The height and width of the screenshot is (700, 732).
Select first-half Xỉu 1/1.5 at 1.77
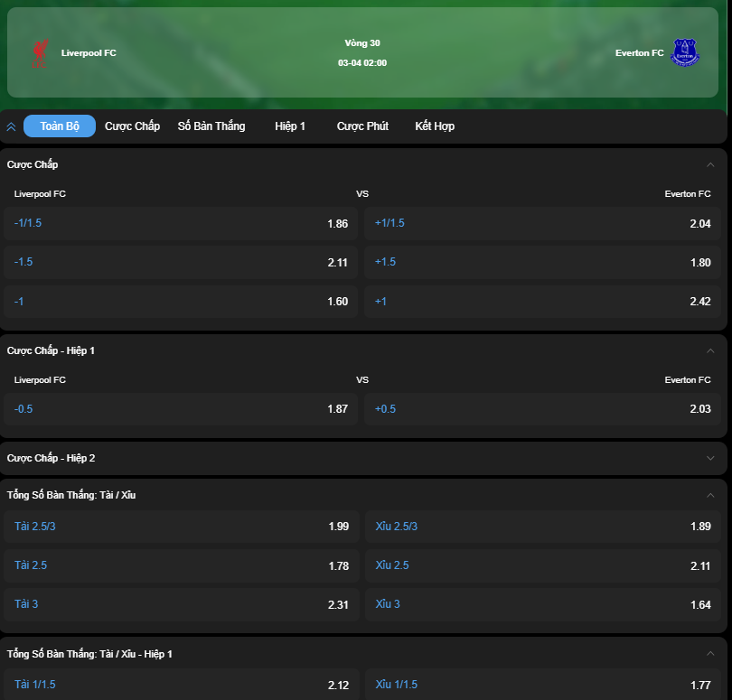543,684
